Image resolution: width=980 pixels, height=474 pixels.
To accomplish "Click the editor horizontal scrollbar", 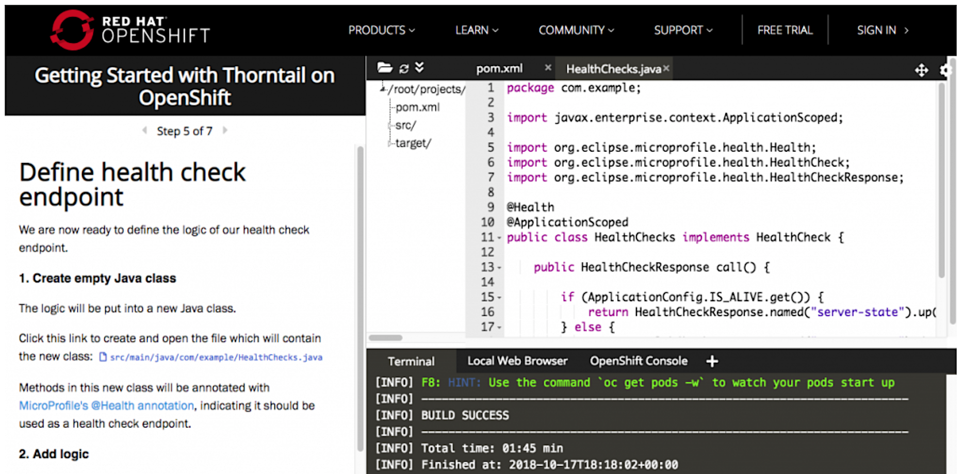I will pos(386,338).
